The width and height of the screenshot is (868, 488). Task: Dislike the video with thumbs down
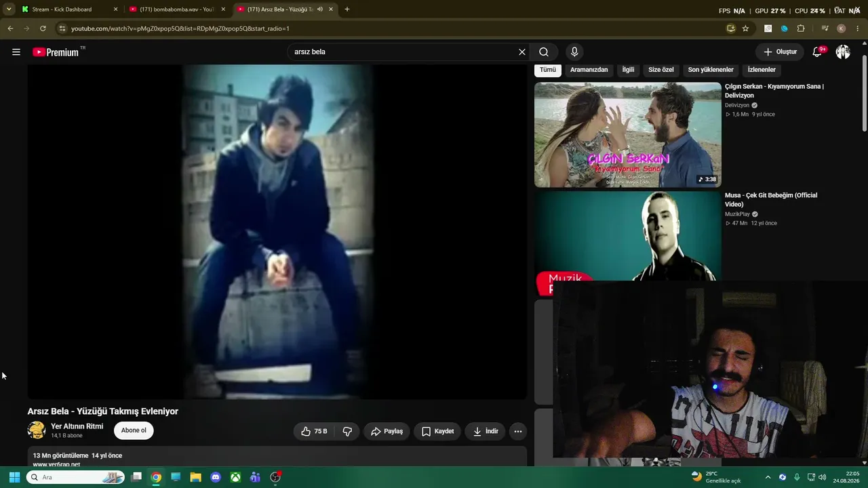tap(347, 431)
